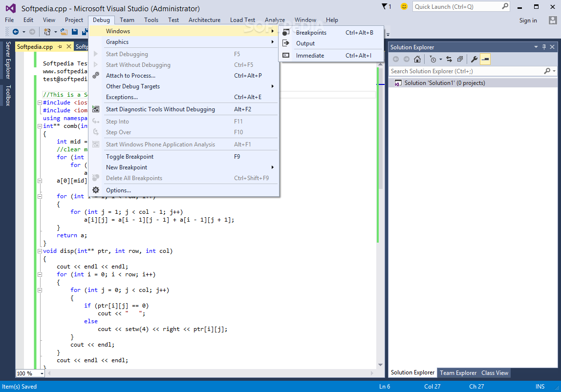Click the greyed Navigate Forward arrow in toolbar
Viewport: 561px width, 392px height.
point(32,32)
